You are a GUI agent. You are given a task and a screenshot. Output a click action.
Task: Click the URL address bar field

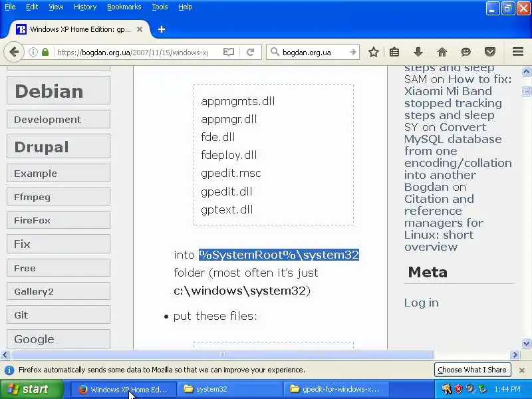pos(132,53)
